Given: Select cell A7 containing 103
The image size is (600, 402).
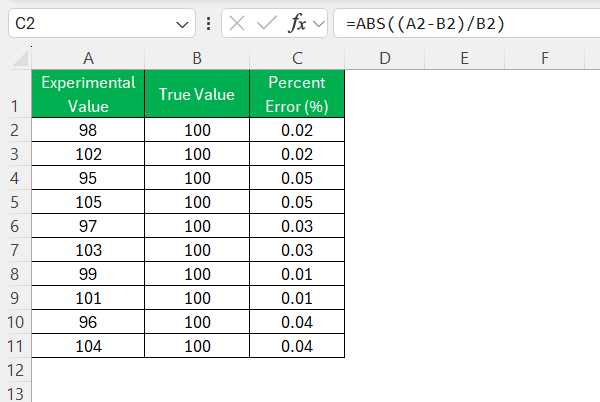Looking at the screenshot, I should click(88, 250).
